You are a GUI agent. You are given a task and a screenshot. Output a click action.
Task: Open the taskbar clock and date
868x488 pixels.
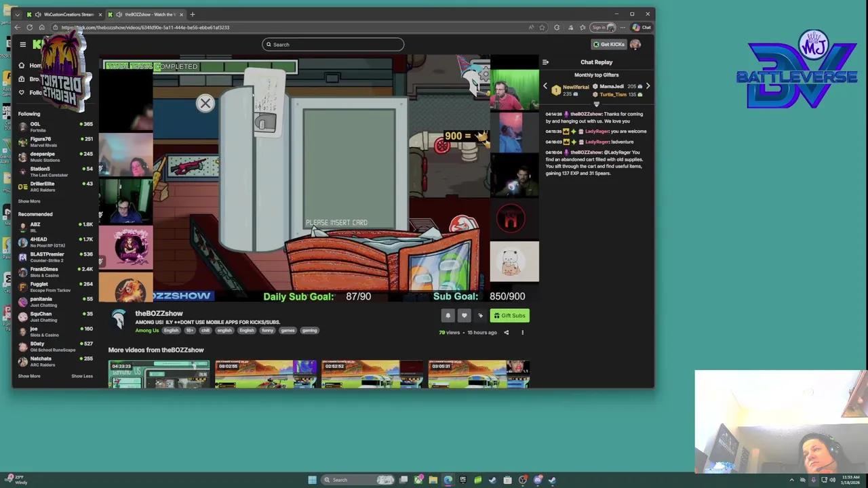tap(850, 480)
